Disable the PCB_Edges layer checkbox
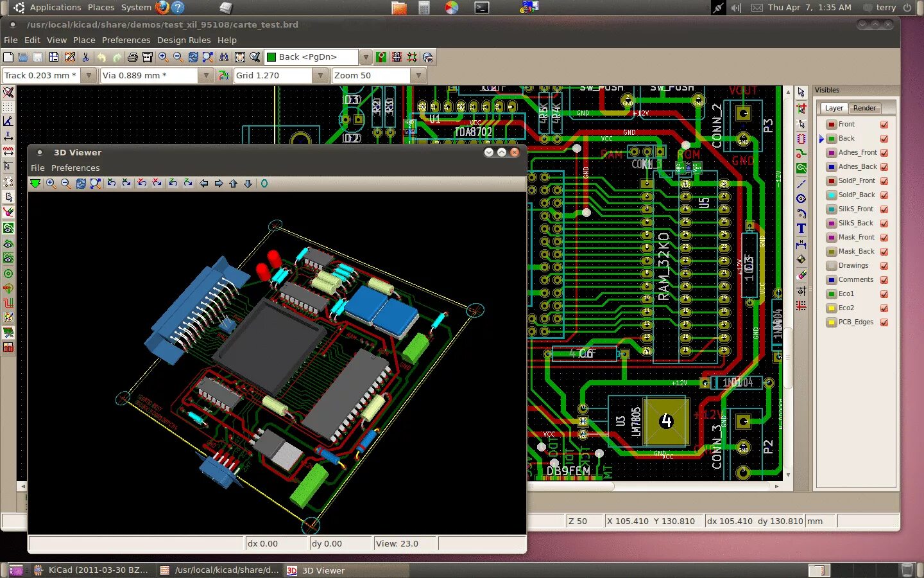Screen dimensions: 924x578 884,322
